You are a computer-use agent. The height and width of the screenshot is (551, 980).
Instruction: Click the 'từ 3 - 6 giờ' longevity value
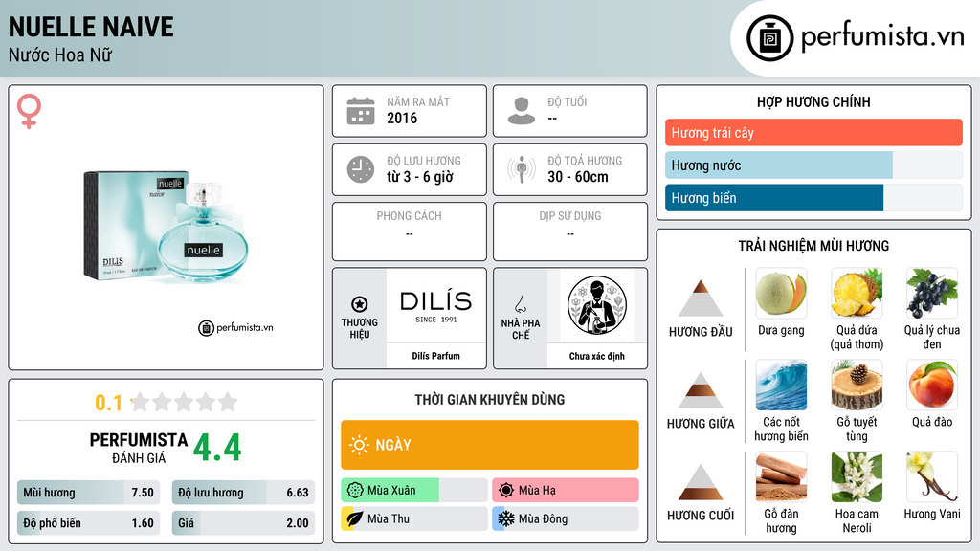pyautogui.click(x=420, y=177)
